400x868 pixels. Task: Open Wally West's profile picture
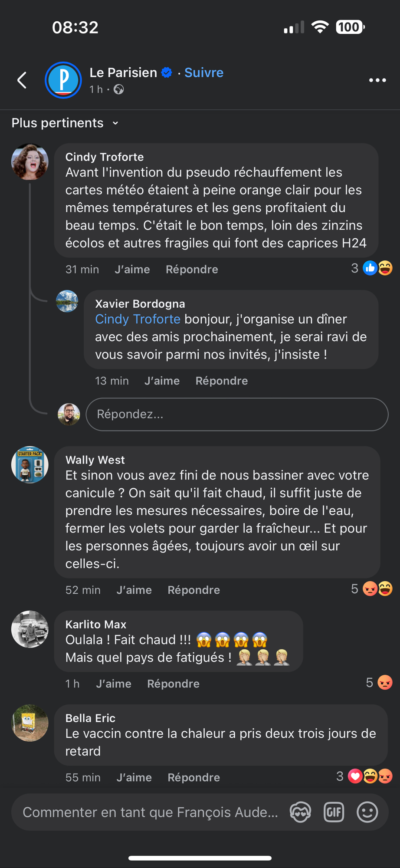pos(30,465)
